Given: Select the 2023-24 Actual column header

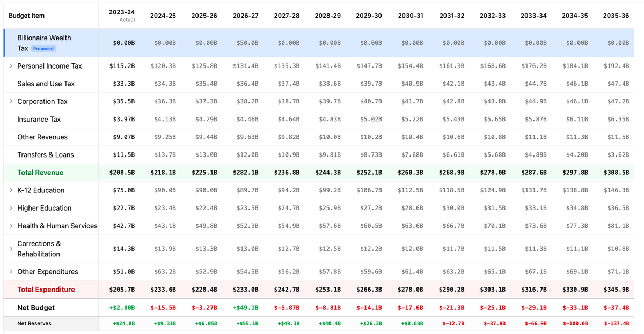Looking at the screenshot, I should click(x=122, y=16).
